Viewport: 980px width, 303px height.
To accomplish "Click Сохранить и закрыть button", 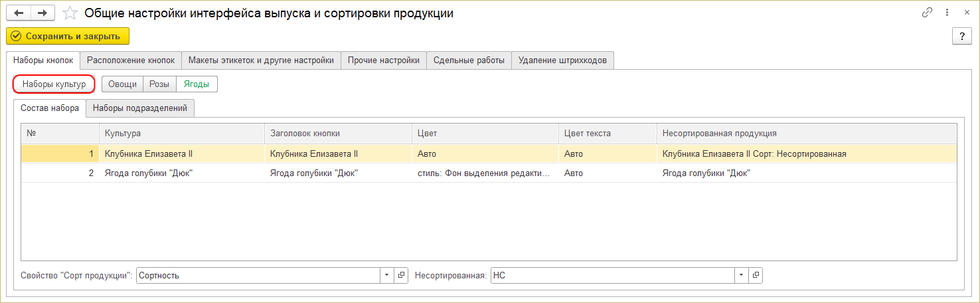I will click(68, 36).
